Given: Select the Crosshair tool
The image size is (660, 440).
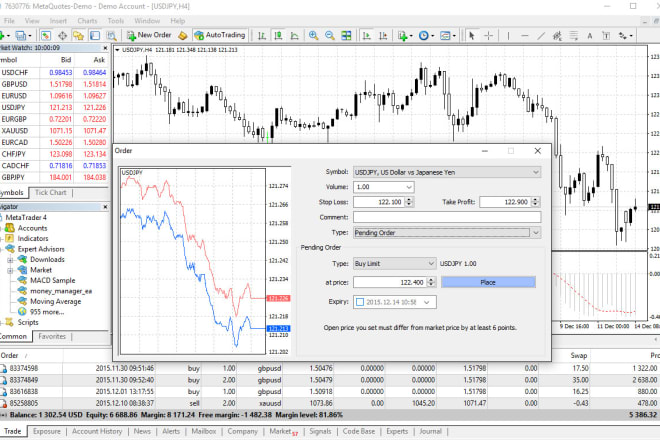Looking at the screenshot, I should click(488, 35).
